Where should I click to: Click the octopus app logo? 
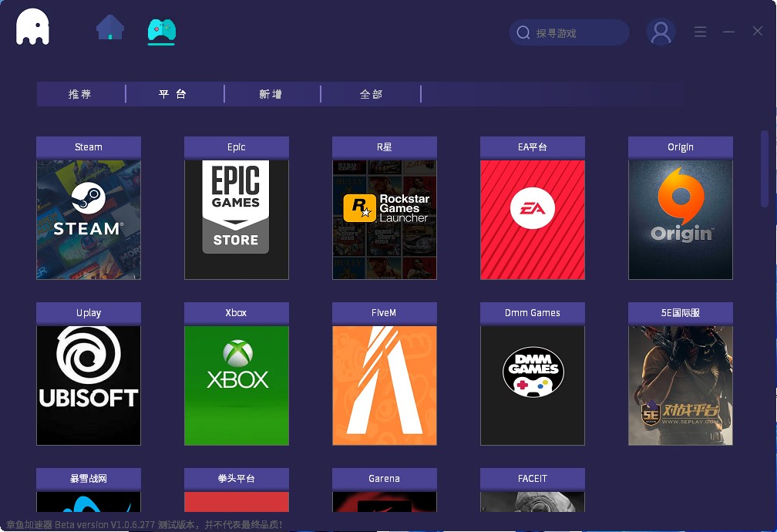click(x=32, y=26)
